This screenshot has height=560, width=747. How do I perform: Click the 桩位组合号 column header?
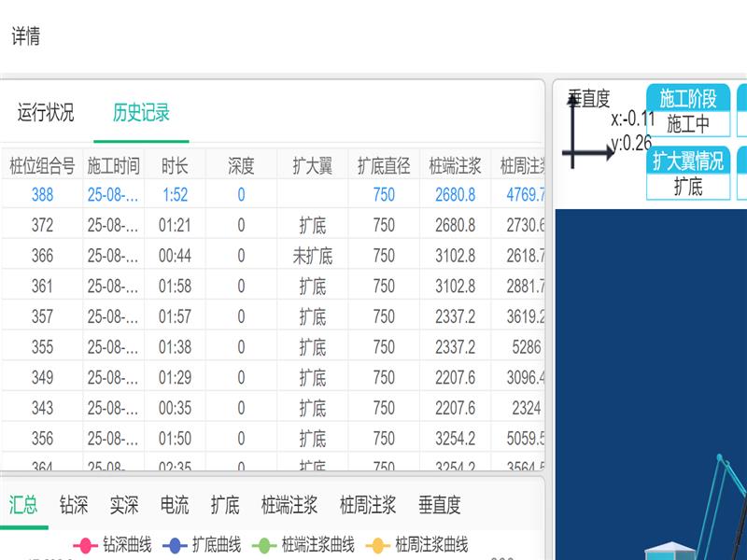click(x=42, y=166)
